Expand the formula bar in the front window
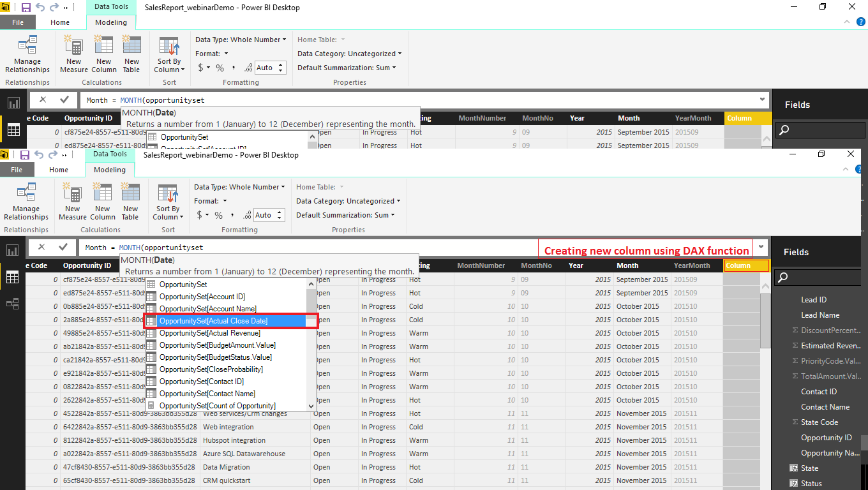 [761, 247]
